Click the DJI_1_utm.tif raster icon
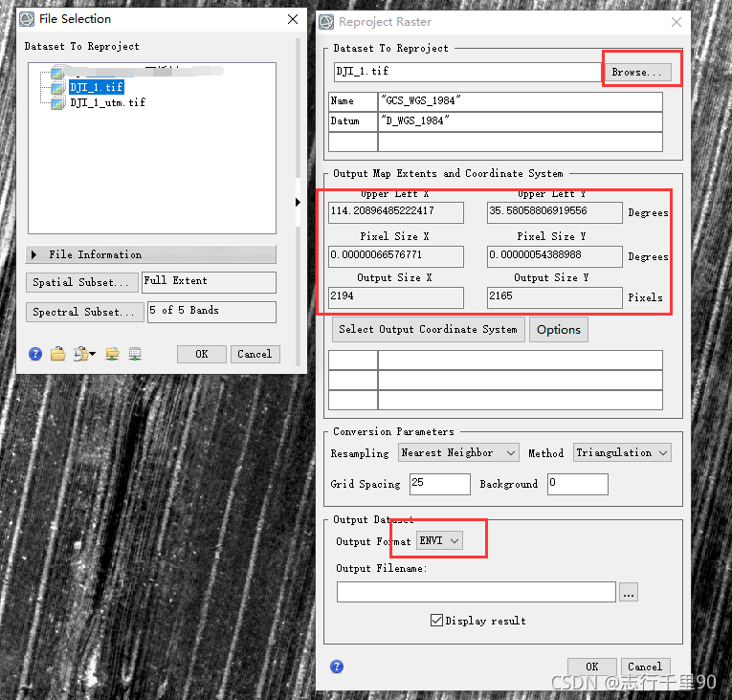Image resolution: width=732 pixels, height=700 pixels. point(57,103)
